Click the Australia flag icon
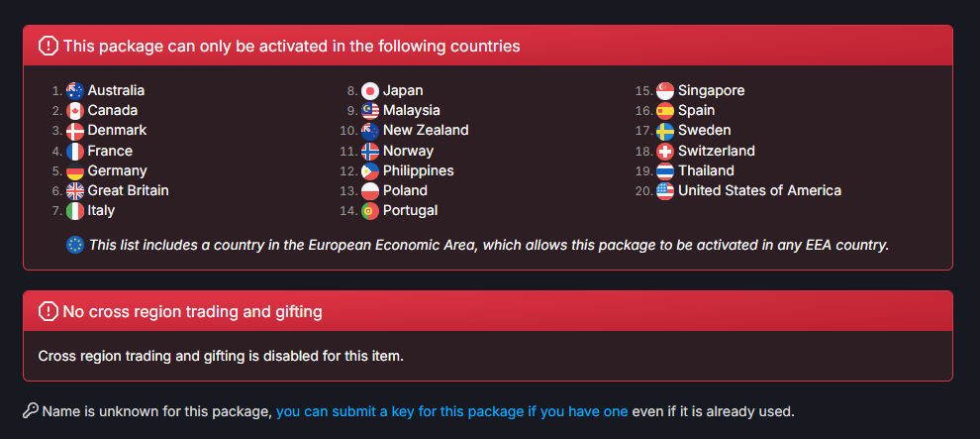Screen dimensions: 980x439 pyautogui.click(x=75, y=91)
